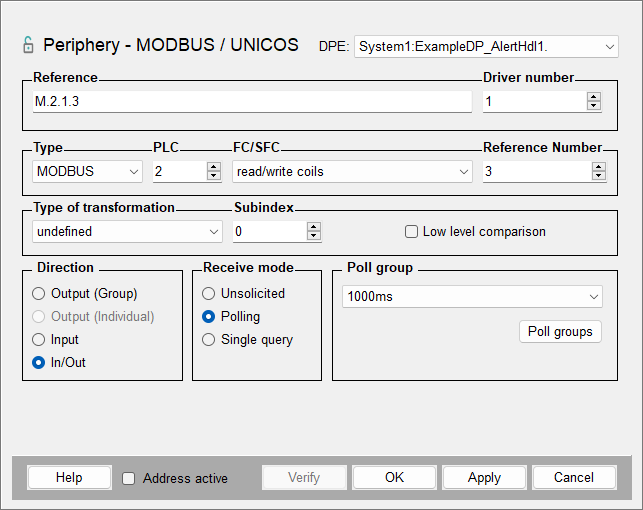
Task: Click the OK button
Action: pyautogui.click(x=394, y=478)
